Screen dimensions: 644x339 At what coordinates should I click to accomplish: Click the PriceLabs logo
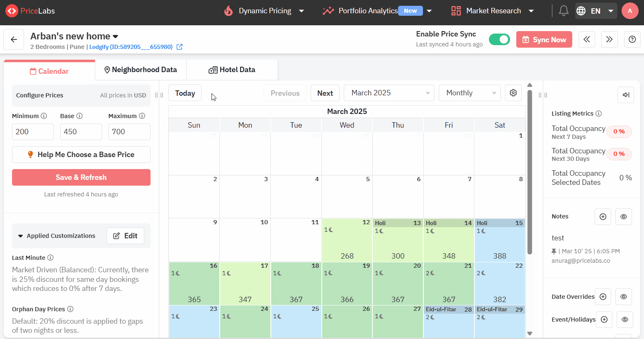30,11
